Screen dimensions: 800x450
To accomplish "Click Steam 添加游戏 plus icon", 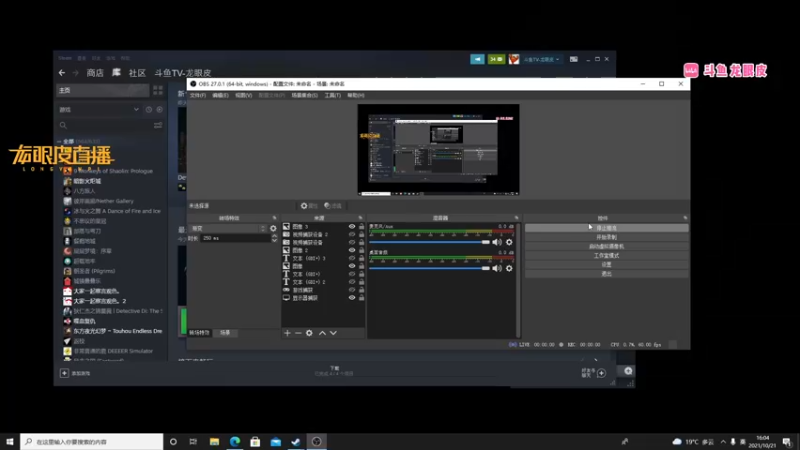I will (64, 373).
